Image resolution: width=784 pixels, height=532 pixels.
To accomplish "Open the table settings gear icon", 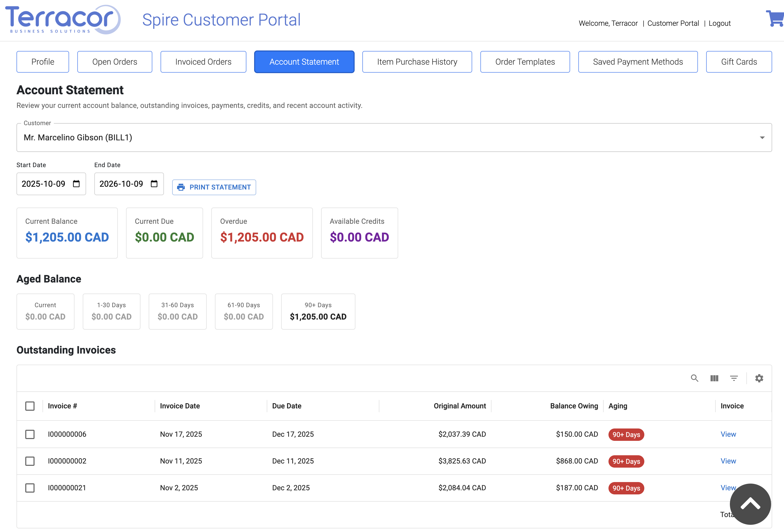I will pyautogui.click(x=759, y=378).
